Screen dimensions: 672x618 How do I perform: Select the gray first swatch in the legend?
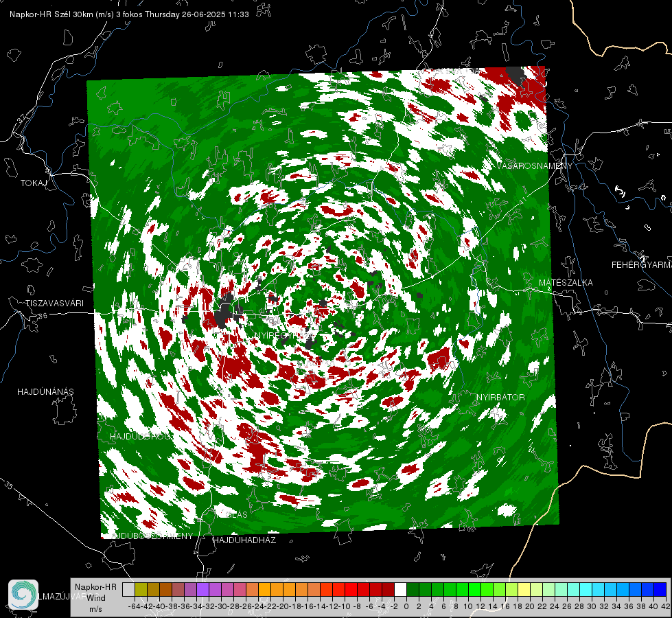point(128,589)
